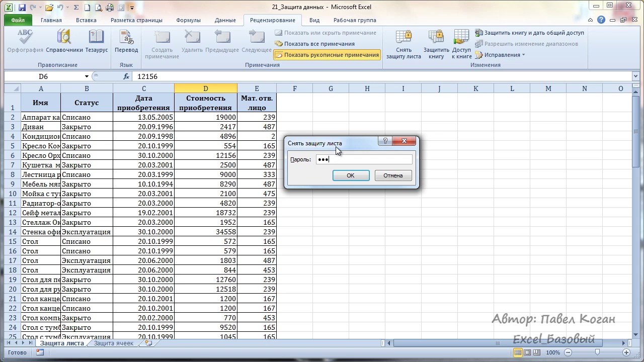The image size is (644, 362).
Task: Open the Undo history dropdown arrow
Action: click(66, 8)
